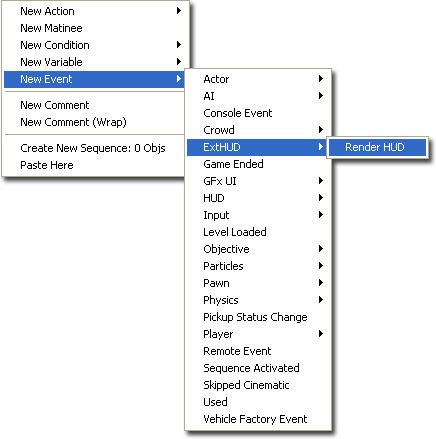Image resolution: width=436 pixels, height=439 pixels.
Task: Create a Console Event
Action: point(258,113)
